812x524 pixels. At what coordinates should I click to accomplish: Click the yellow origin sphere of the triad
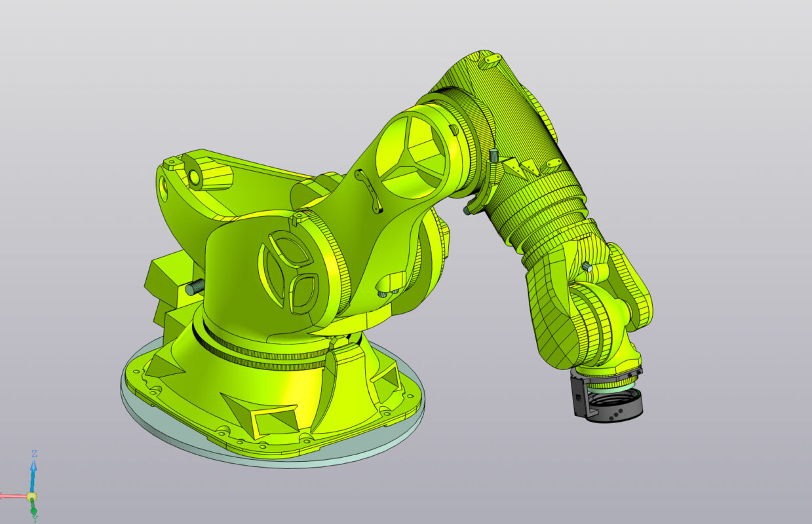pos(31,496)
